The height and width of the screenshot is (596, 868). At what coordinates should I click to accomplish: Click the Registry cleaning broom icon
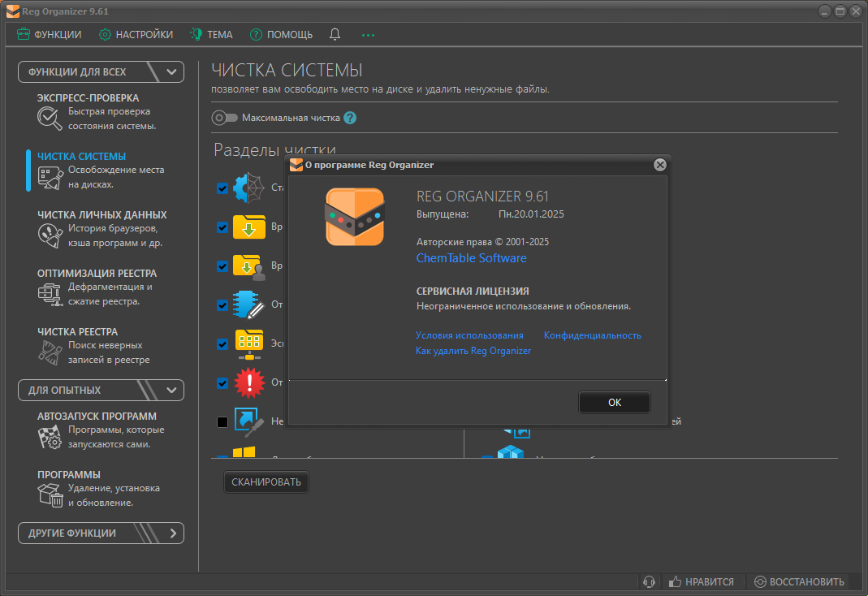click(x=50, y=352)
